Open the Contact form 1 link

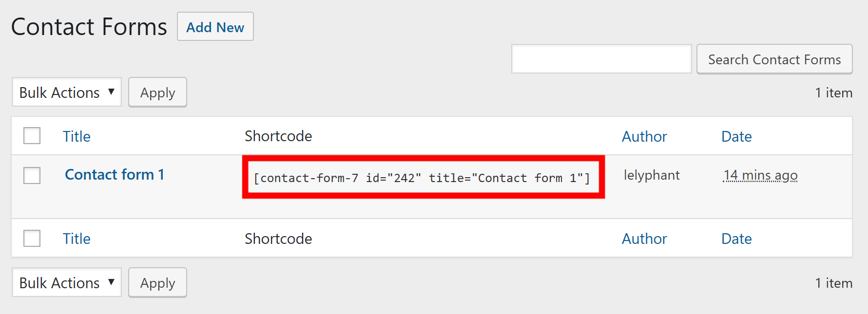[114, 174]
